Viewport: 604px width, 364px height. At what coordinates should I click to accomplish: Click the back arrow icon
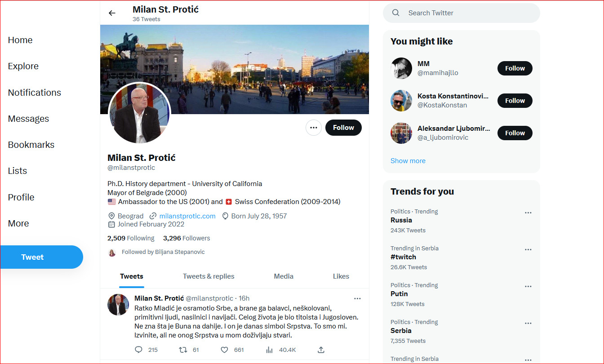click(x=112, y=13)
